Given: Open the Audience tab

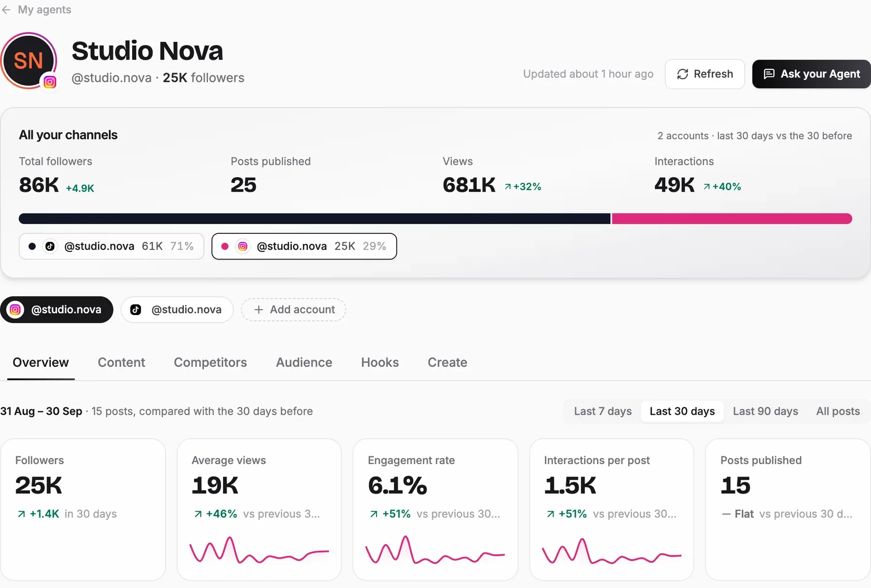Looking at the screenshot, I should point(304,362).
